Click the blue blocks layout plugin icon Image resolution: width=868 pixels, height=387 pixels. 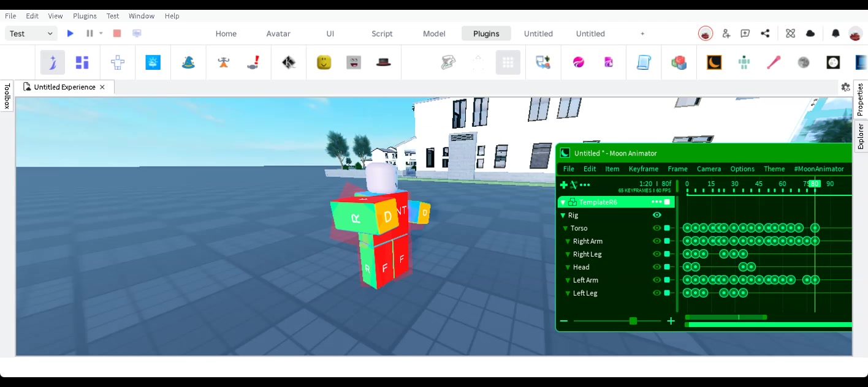tap(82, 62)
